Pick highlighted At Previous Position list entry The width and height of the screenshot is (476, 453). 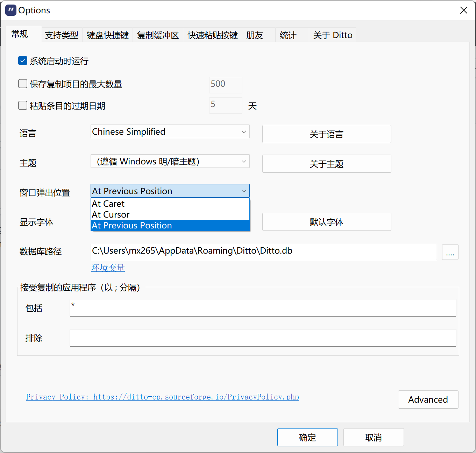170,225
